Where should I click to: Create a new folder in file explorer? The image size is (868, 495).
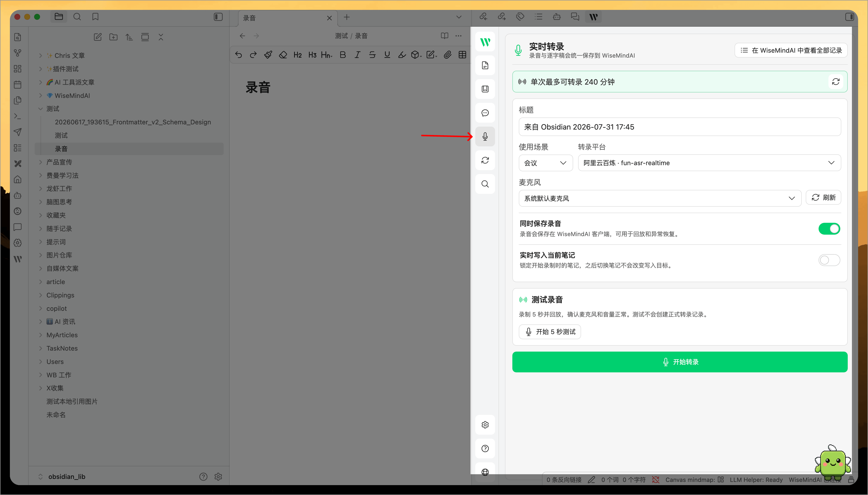tap(113, 37)
